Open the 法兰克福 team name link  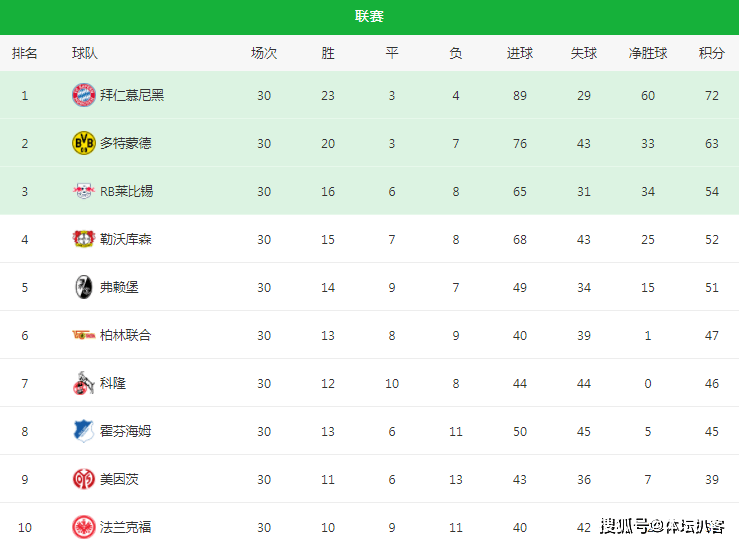pos(126,527)
